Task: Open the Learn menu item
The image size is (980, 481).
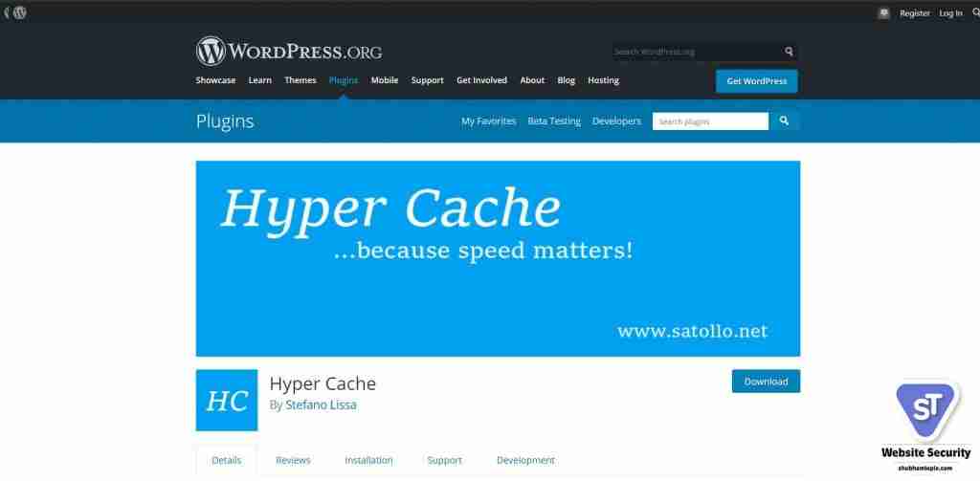Action: [x=260, y=80]
